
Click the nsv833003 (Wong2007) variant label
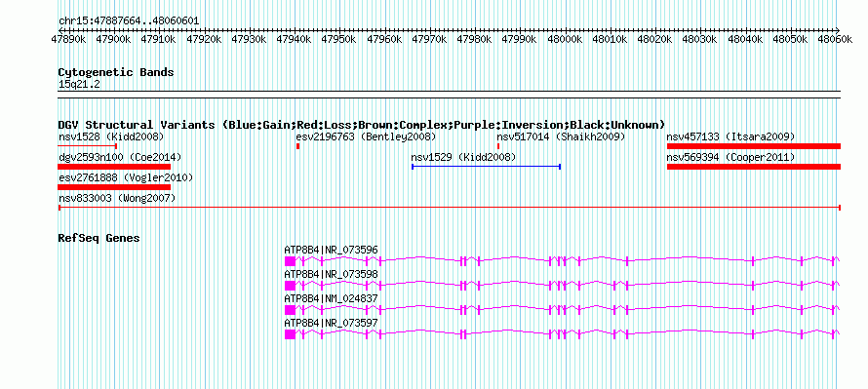coord(117,198)
